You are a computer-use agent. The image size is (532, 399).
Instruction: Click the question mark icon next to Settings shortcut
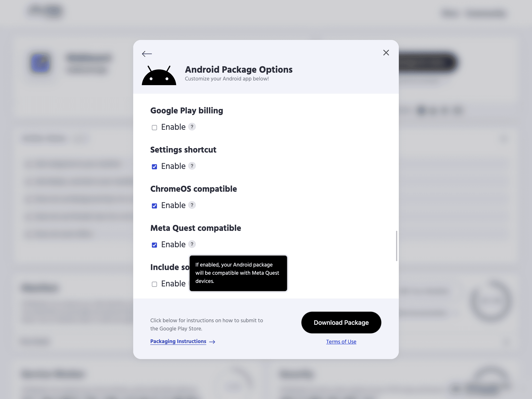click(192, 166)
